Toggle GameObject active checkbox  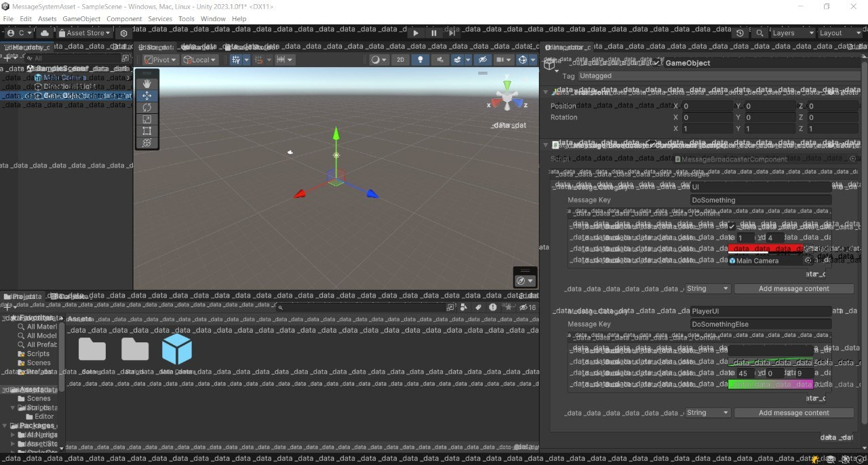[x=656, y=62]
